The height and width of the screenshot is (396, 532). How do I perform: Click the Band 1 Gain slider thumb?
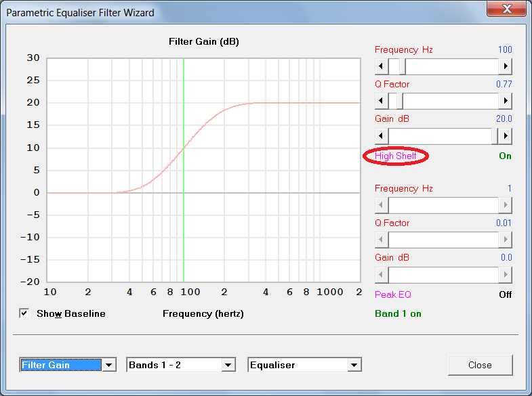(x=495, y=136)
